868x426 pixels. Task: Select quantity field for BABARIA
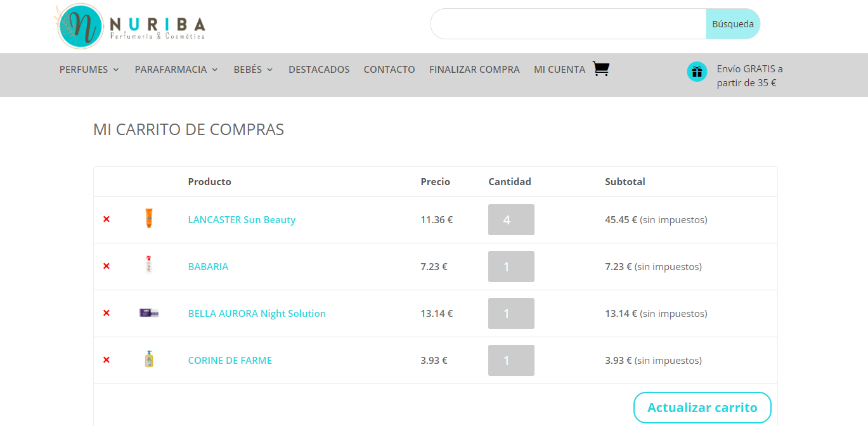click(511, 267)
